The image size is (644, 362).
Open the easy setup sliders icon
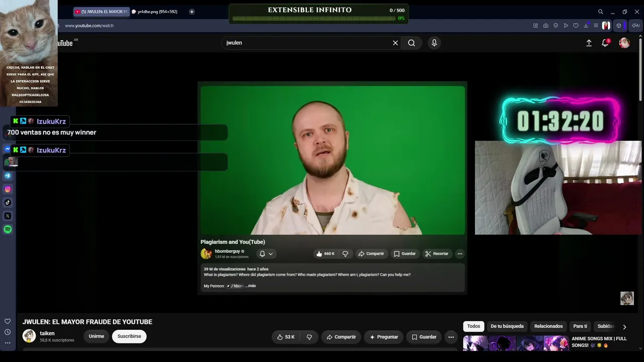[x=596, y=26]
